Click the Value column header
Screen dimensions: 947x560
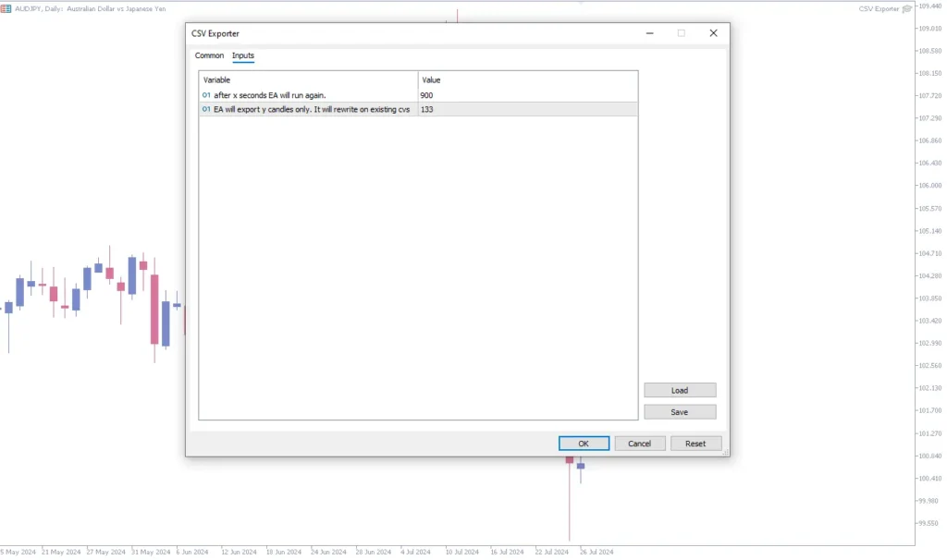pos(527,79)
